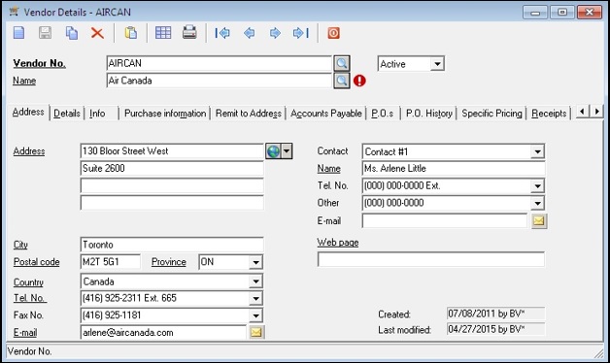Screen dimensions: 610x364
Task: Expand the Fax No. dropdown arrow
Action: coord(255,315)
